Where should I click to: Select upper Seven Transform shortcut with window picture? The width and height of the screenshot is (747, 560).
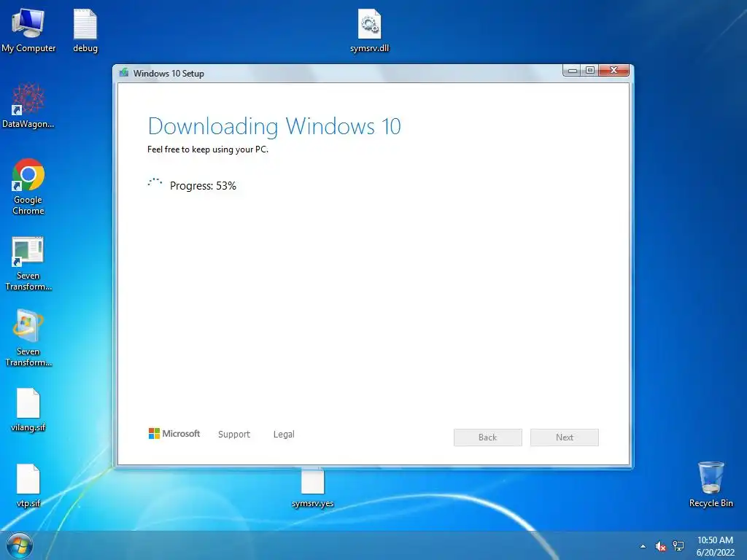[x=28, y=262]
